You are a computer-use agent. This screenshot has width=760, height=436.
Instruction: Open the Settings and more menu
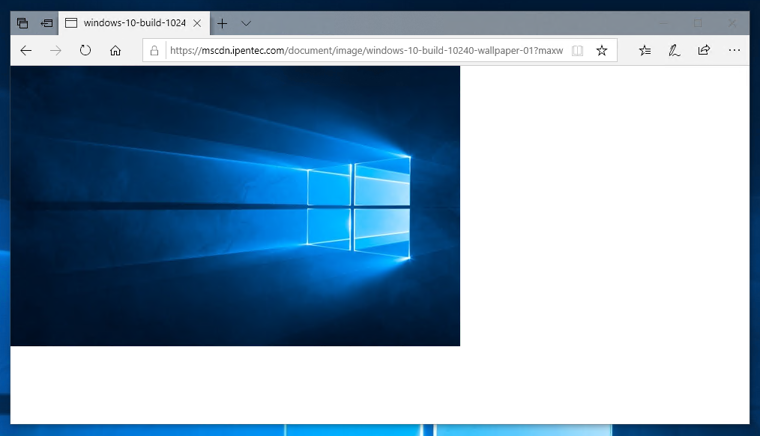(x=734, y=50)
